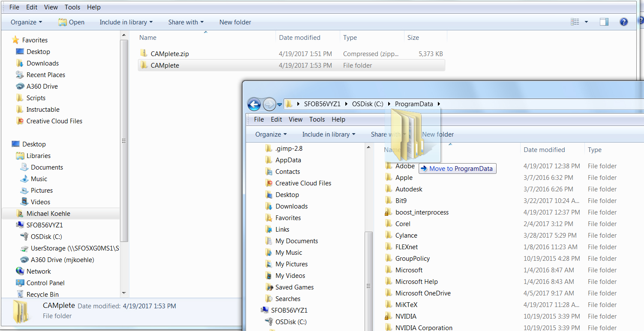This screenshot has height=331, width=644.
Task: Open the Organize dropdown in the ProgramData window
Action: 271,134
